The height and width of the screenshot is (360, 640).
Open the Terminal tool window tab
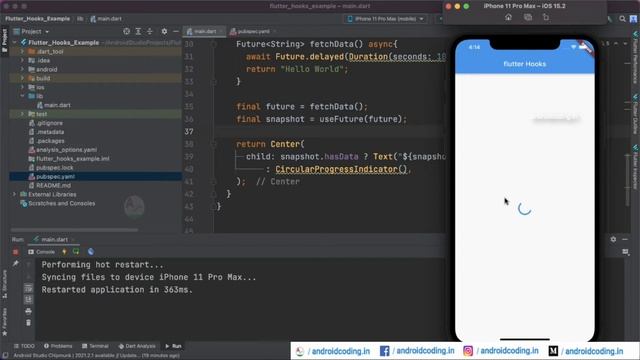pyautogui.click(x=95, y=346)
